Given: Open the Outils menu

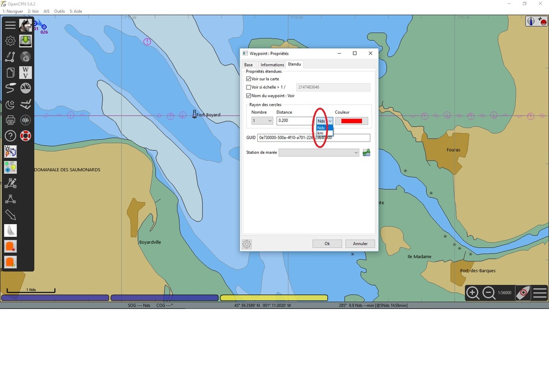Looking at the screenshot, I should pos(60,11).
